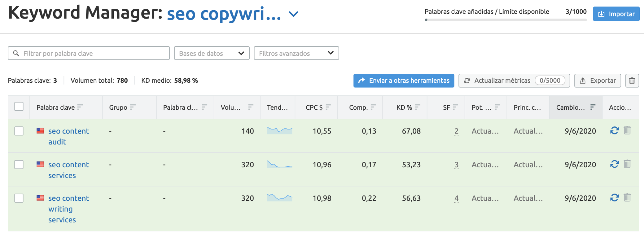
Task: Focus the Filtrar por palabra clave field
Action: pyautogui.click(x=89, y=53)
